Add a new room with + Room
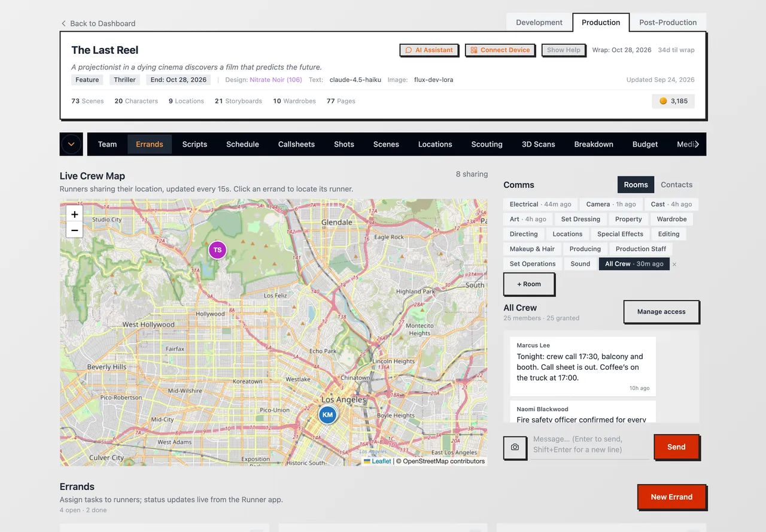The height and width of the screenshot is (532, 766). click(x=529, y=284)
